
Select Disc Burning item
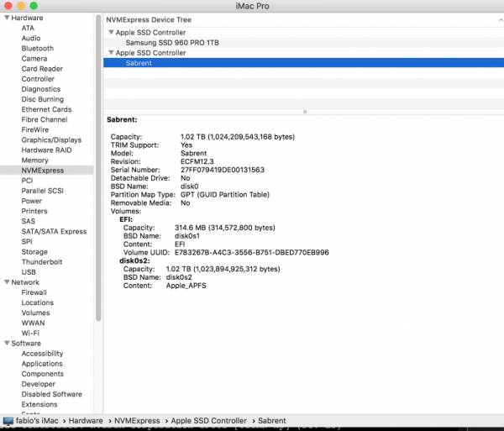pos(43,99)
